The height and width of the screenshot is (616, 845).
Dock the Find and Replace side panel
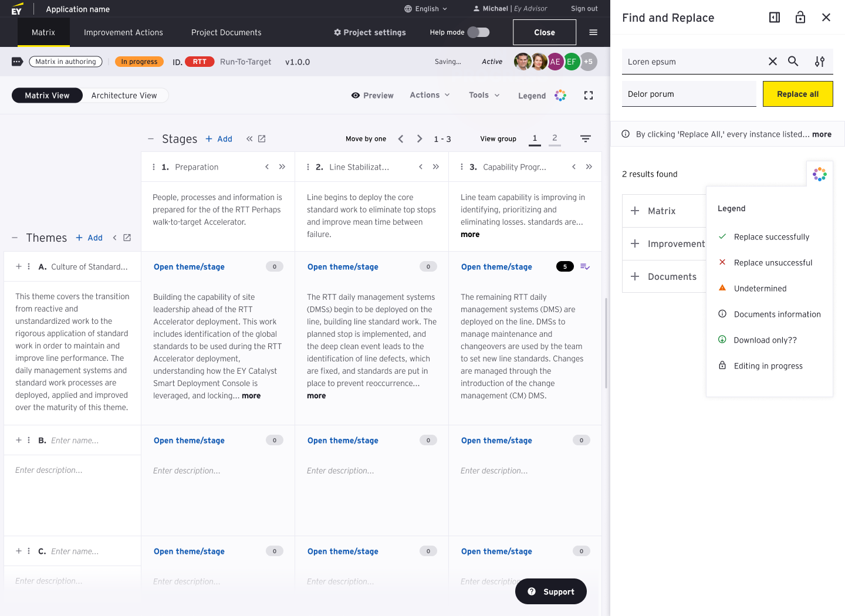point(775,18)
